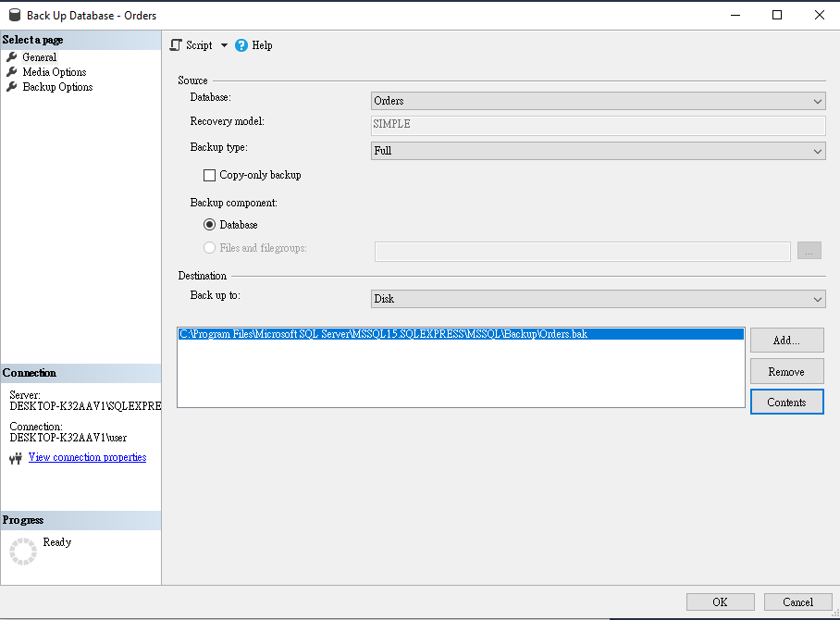840x620 pixels.
Task: Open the General page in Select a page
Action: pyautogui.click(x=39, y=56)
